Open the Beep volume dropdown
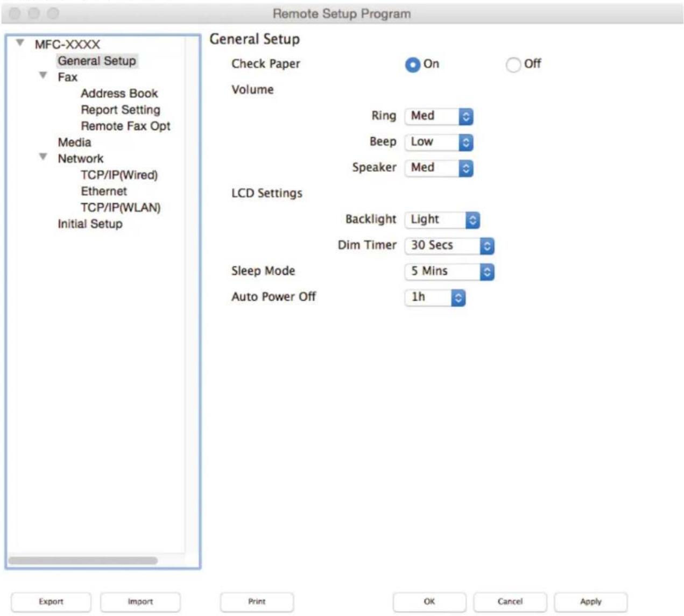The image size is (684, 616). (439, 142)
